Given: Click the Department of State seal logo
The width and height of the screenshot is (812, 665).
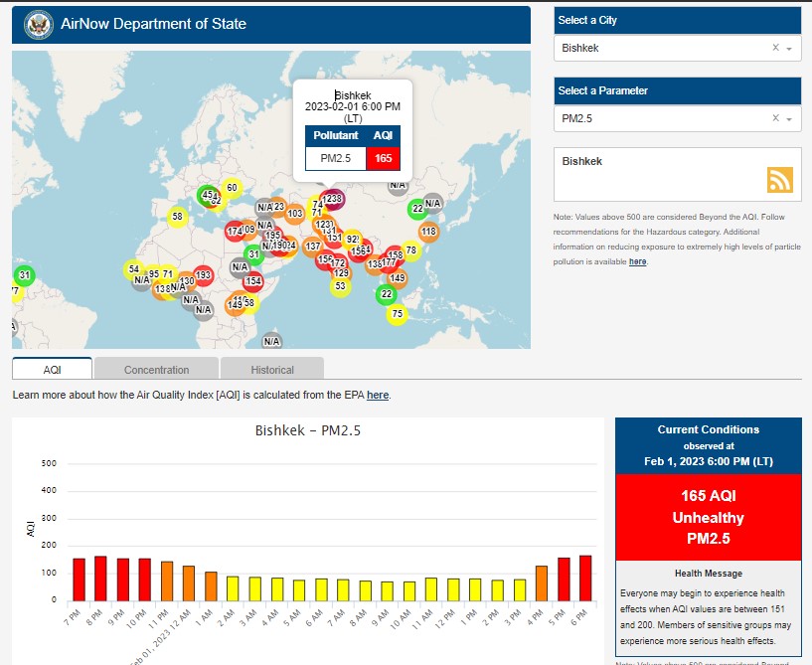Looking at the screenshot, I should pos(39,24).
